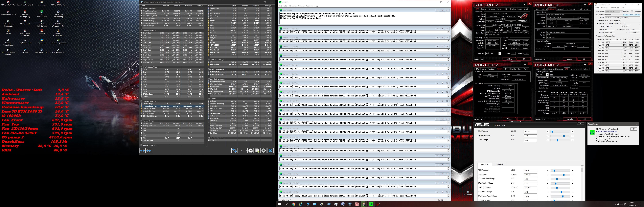Open the taskbar search icon
This screenshot has width=644, height=207.
coord(286,204)
